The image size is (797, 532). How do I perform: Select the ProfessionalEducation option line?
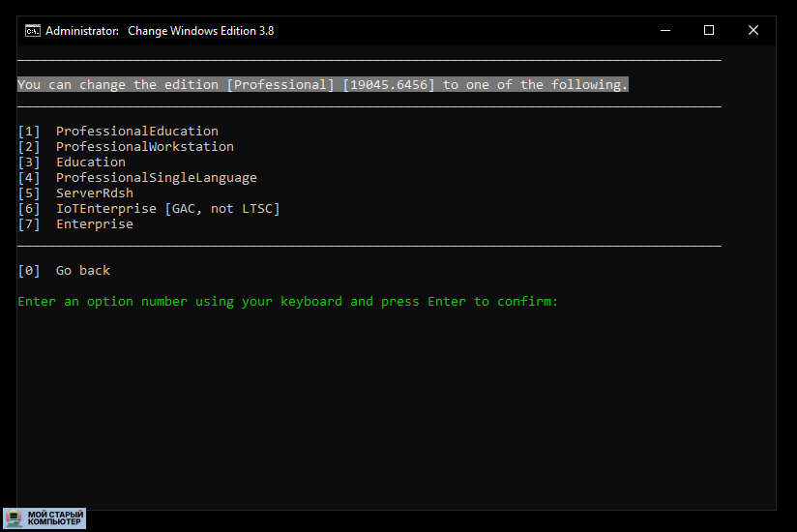pos(136,131)
